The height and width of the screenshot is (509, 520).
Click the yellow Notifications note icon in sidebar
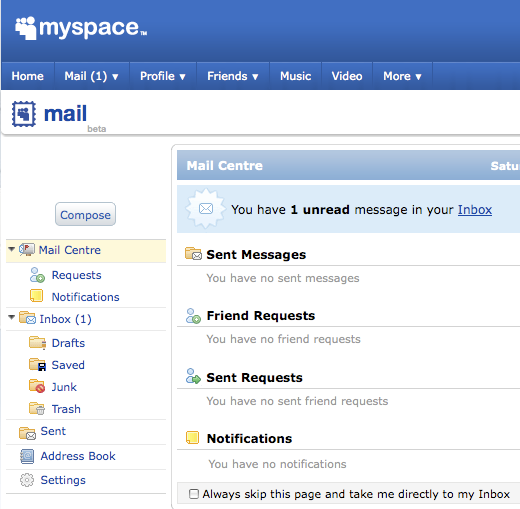pyautogui.click(x=36, y=296)
